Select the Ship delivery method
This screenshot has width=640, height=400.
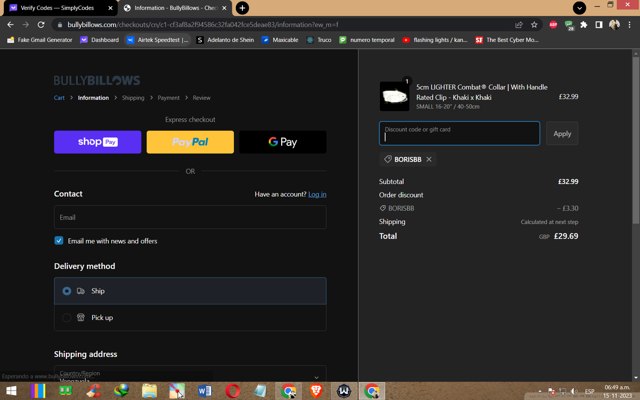click(x=190, y=291)
